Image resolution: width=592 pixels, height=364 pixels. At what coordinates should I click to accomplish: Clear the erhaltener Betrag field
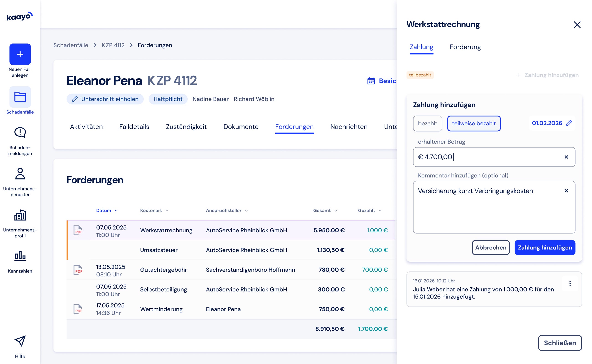tap(566, 157)
